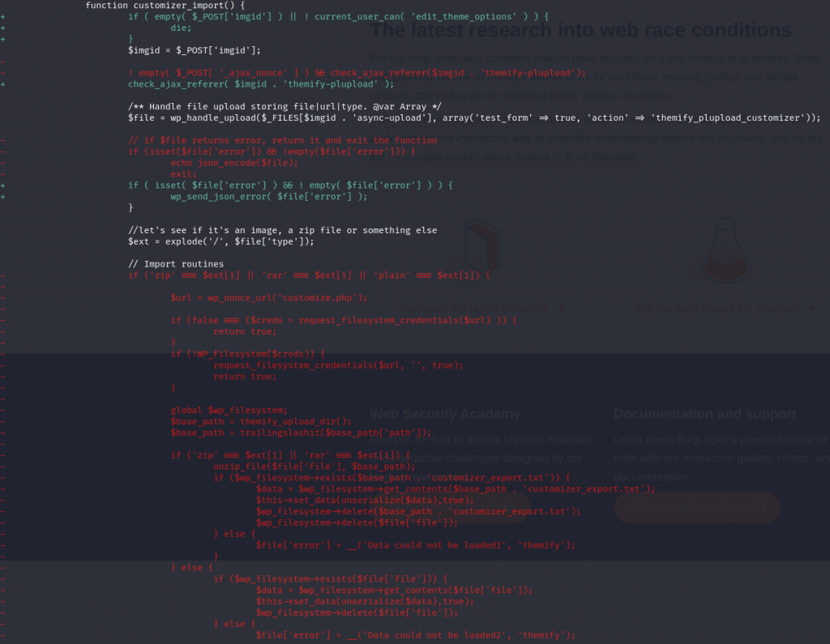Select the '// Import routines' comment
830x644 pixels.
coord(176,264)
